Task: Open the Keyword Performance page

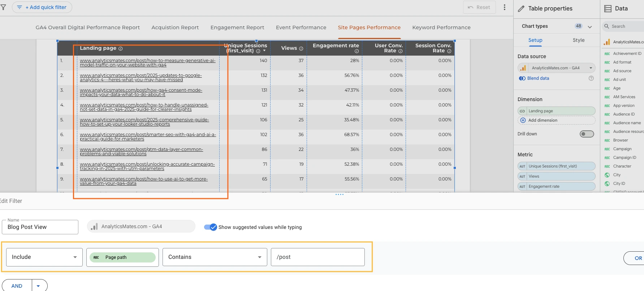Action: 441,27
